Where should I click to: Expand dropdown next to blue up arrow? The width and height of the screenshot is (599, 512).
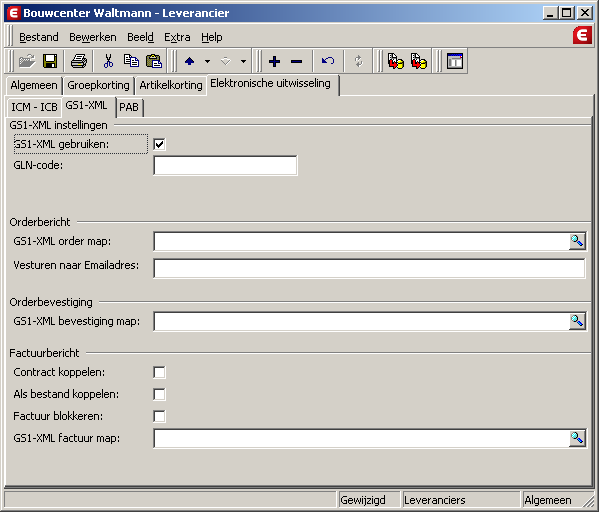pyautogui.click(x=207, y=61)
